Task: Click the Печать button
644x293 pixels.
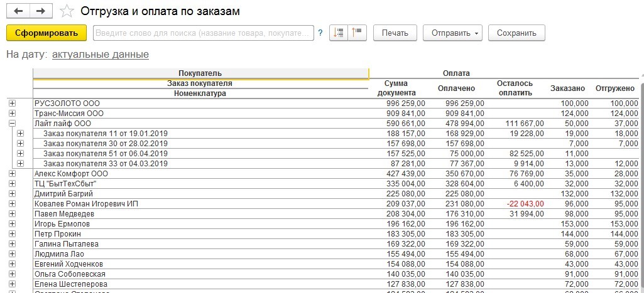Action: (x=395, y=33)
